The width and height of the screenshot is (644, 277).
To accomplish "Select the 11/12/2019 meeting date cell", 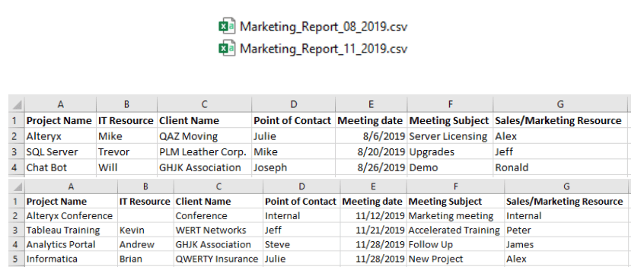I will point(373,216).
